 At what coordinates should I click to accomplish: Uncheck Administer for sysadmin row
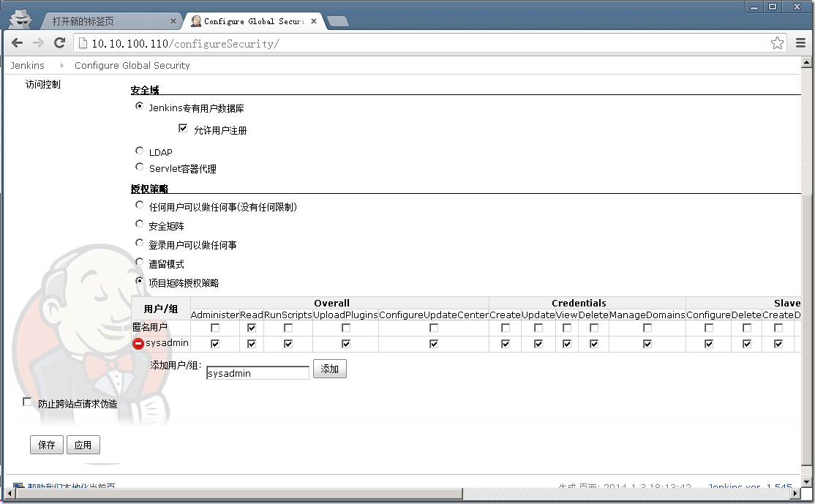(214, 344)
